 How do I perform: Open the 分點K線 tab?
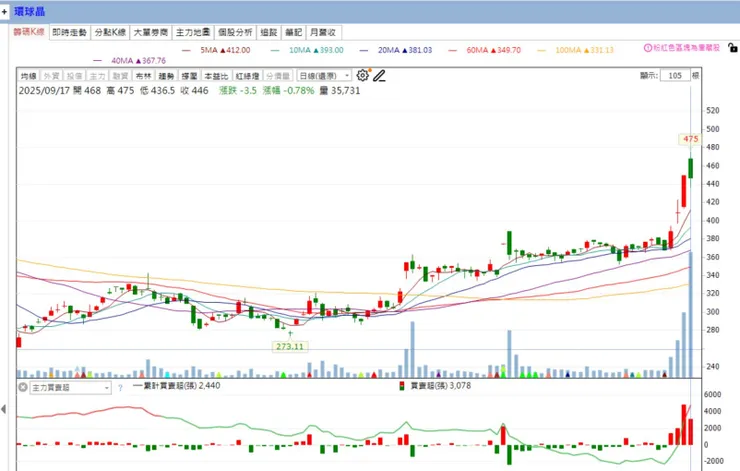point(110,33)
